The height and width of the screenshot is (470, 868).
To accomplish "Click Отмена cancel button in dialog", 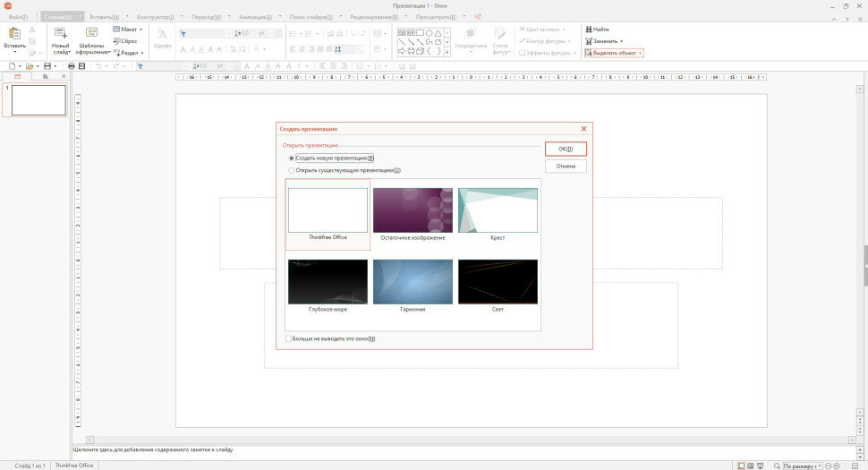I will pos(566,167).
